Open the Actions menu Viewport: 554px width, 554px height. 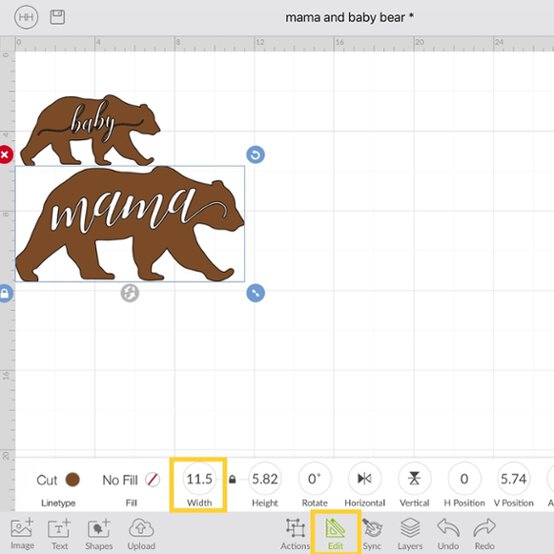coord(295,534)
